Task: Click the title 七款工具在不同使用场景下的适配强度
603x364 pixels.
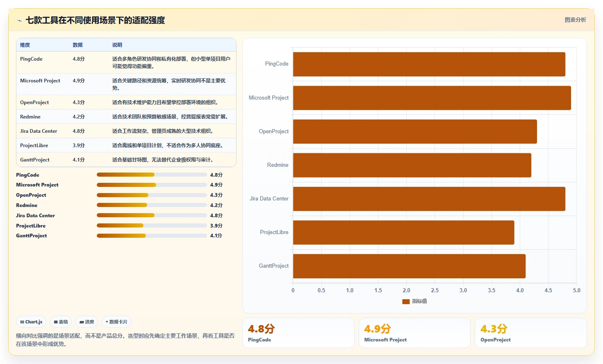Action: [x=96, y=20]
